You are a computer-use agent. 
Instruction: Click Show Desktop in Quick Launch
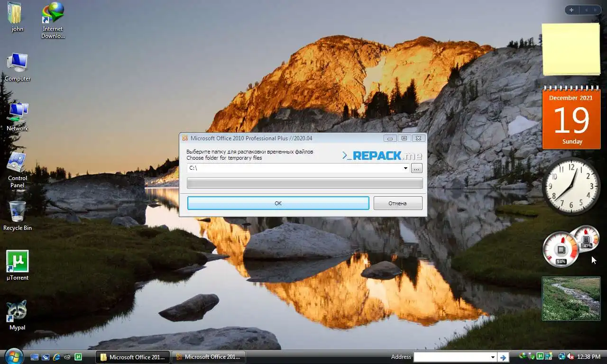[x=35, y=357]
